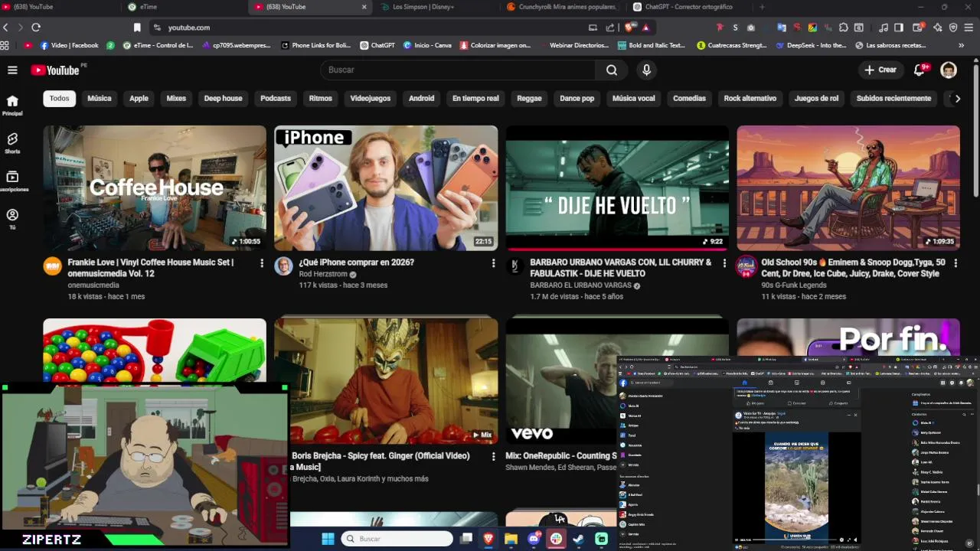Switch to the eTime browser tab
Screen dimensions: 980x551
(x=184, y=7)
